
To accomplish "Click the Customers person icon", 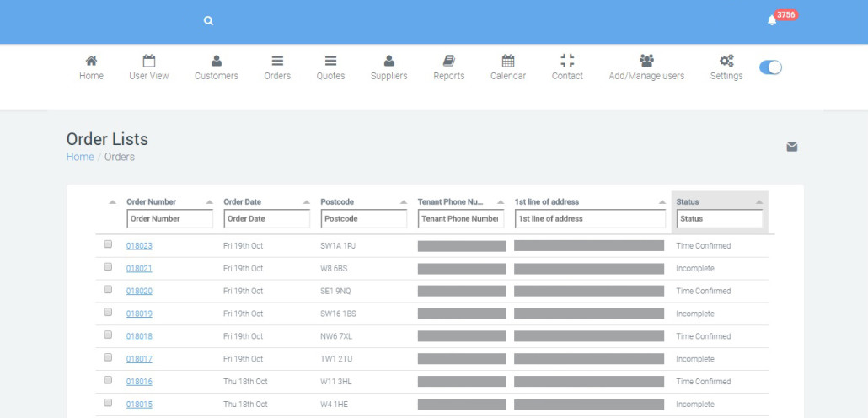I will point(217,61).
